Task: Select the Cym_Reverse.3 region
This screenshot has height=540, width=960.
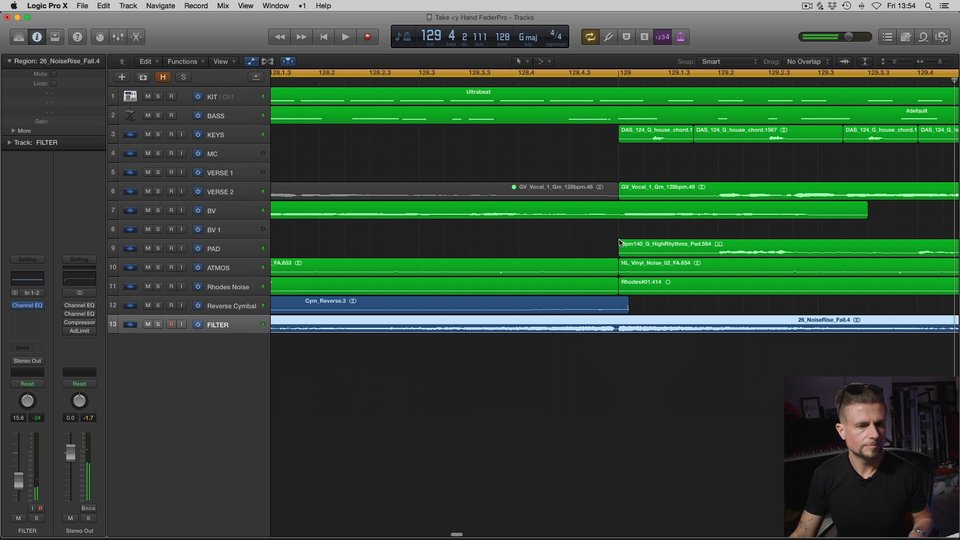Action: [x=449, y=304]
